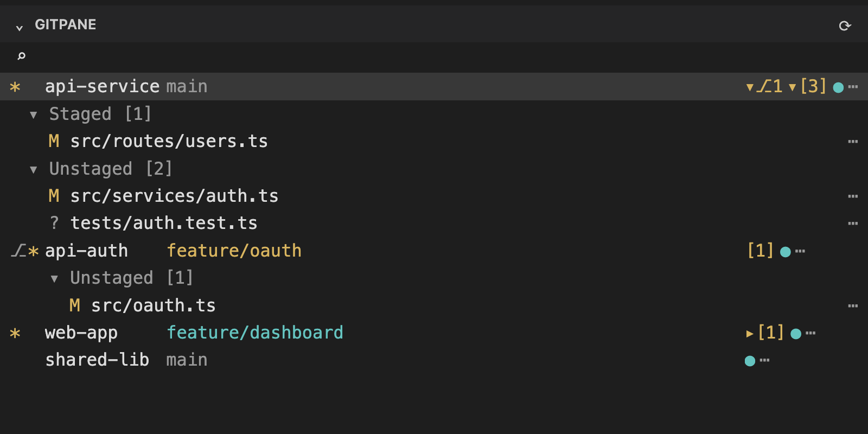Click the ? status beside tests/auth.test.ts

54,223
